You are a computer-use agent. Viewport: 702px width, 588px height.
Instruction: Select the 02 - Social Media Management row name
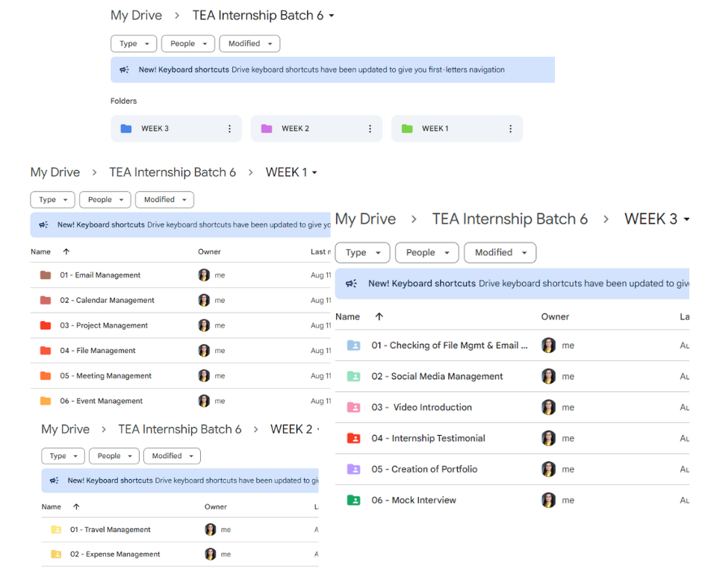(437, 376)
